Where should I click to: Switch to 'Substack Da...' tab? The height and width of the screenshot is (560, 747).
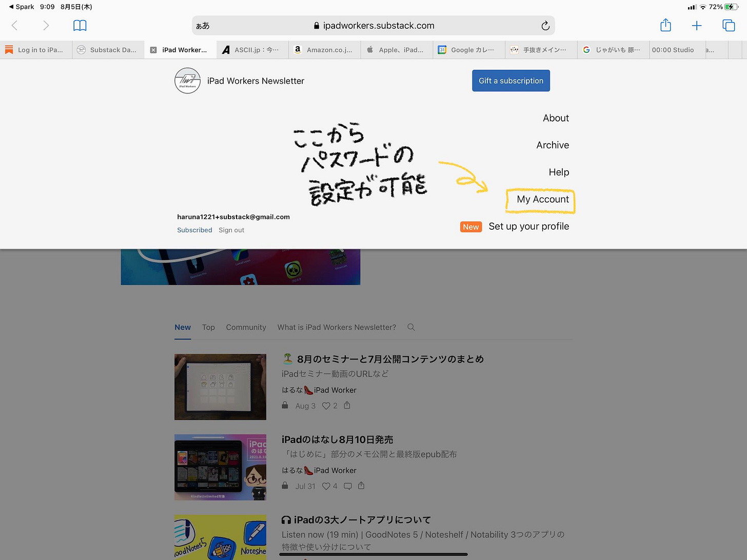108,50
